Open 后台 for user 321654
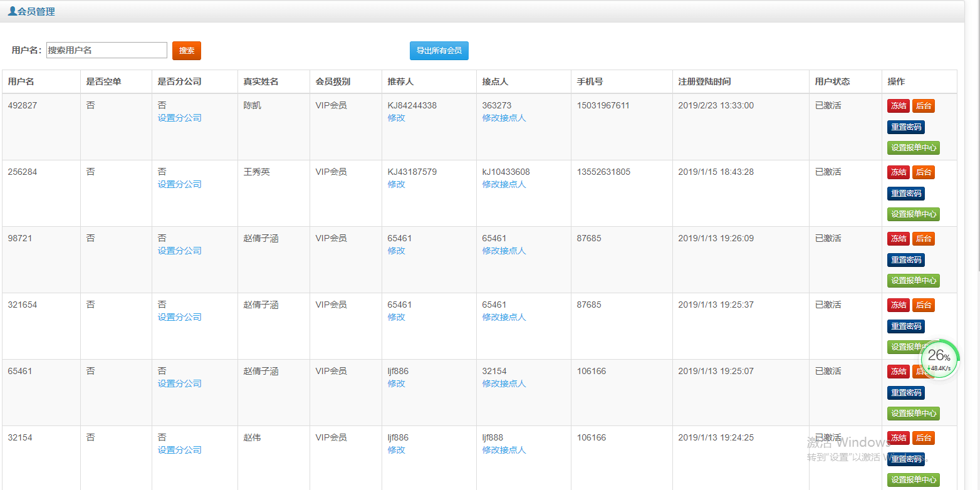 click(924, 305)
